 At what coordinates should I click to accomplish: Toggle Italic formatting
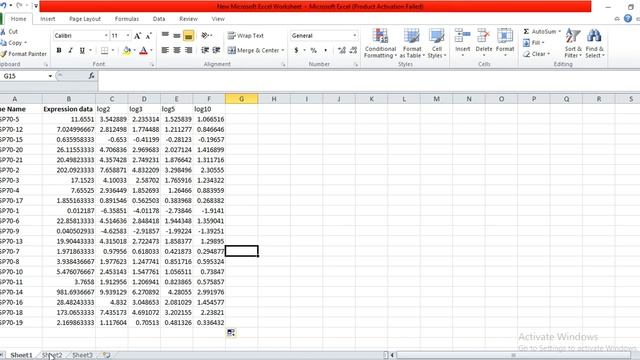[70, 50]
